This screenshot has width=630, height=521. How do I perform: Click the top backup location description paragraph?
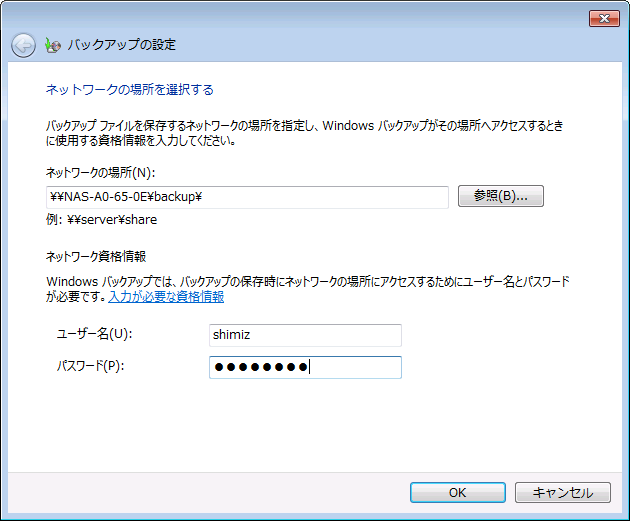(310, 134)
